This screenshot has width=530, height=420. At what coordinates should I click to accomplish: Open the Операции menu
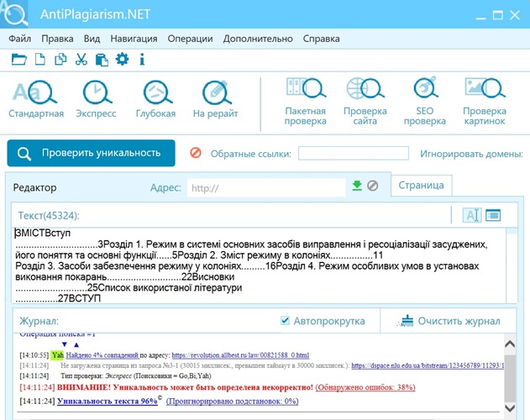(x=190, y=39)
